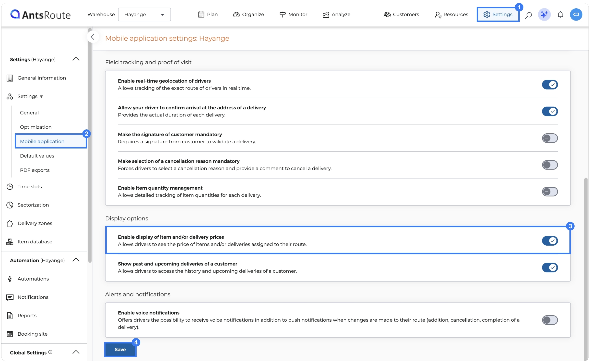Click the Sectorization pie icon

point(10,205)
